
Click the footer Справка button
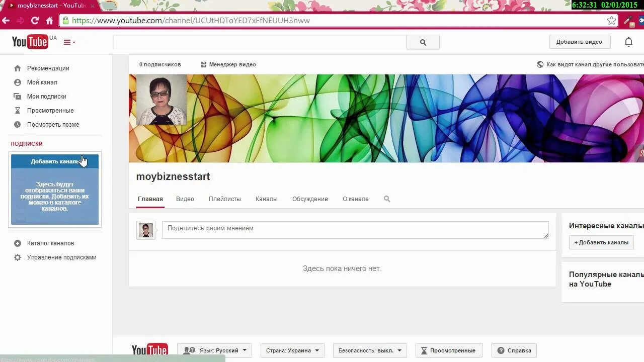(514, 350)
